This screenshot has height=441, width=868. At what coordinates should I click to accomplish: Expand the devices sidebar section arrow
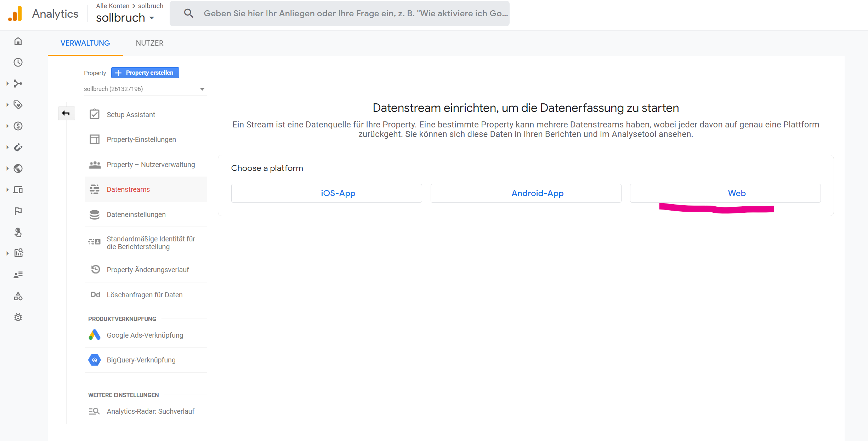7,190
